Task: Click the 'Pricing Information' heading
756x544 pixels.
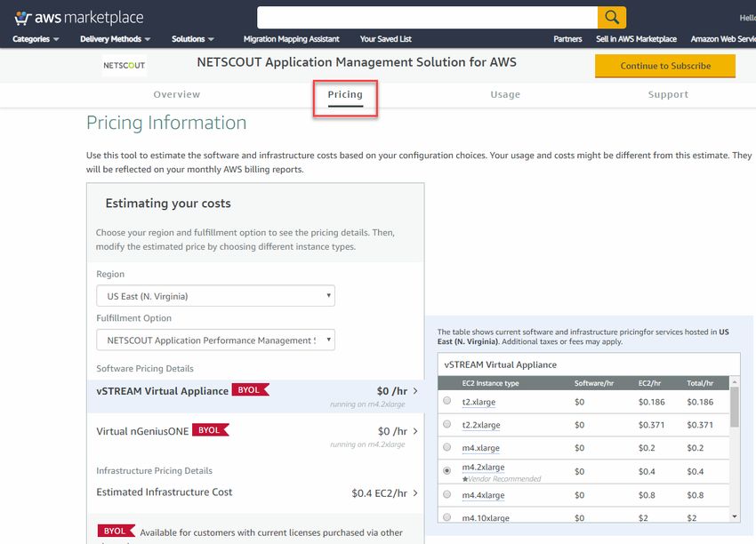Action: click(166, 123)
